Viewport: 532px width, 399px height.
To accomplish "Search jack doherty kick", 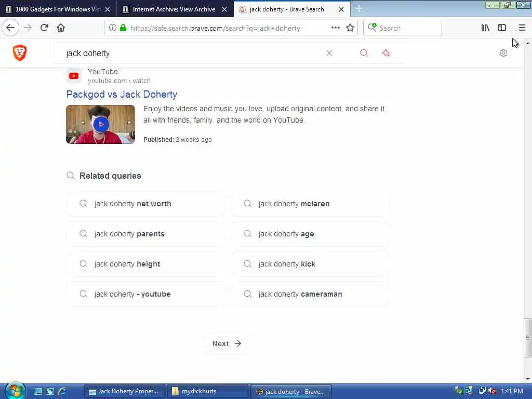I will pos(310,264).
